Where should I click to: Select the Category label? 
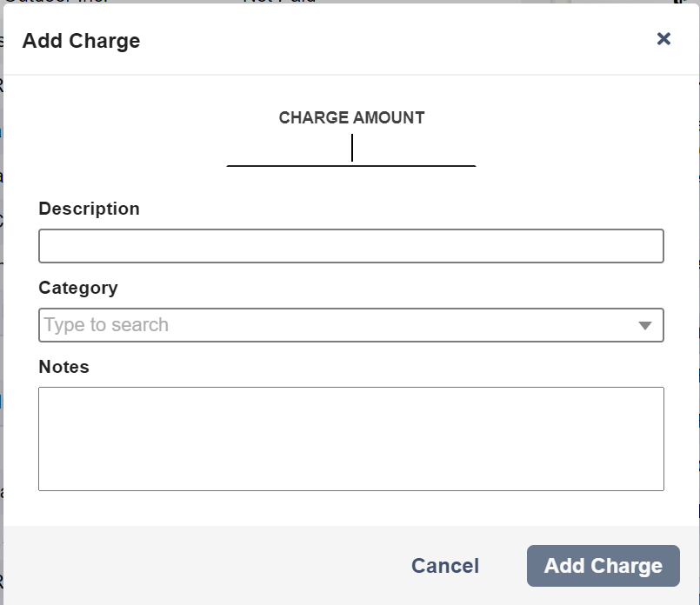tap(78, 289)
